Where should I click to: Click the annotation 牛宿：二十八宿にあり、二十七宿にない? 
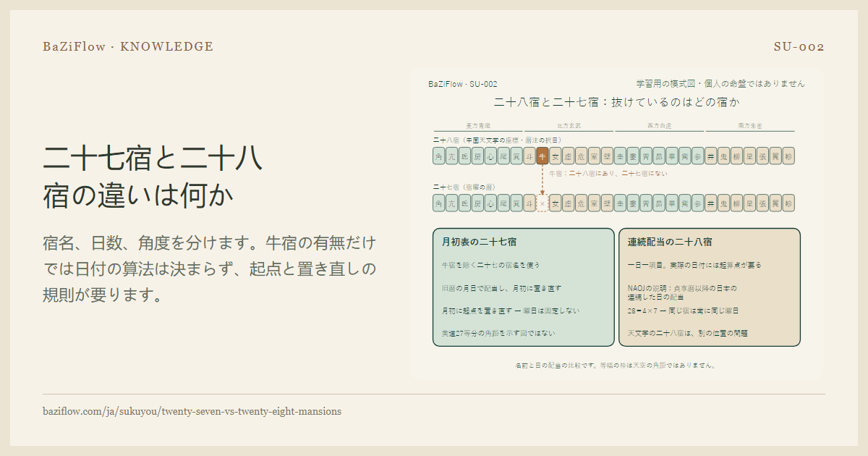click(x=608, y=174)
